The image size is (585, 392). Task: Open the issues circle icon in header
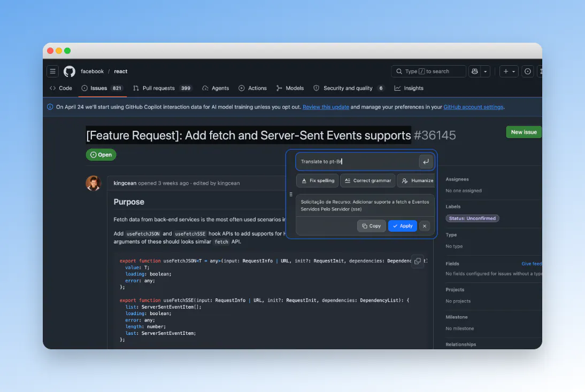pos(528,71)
